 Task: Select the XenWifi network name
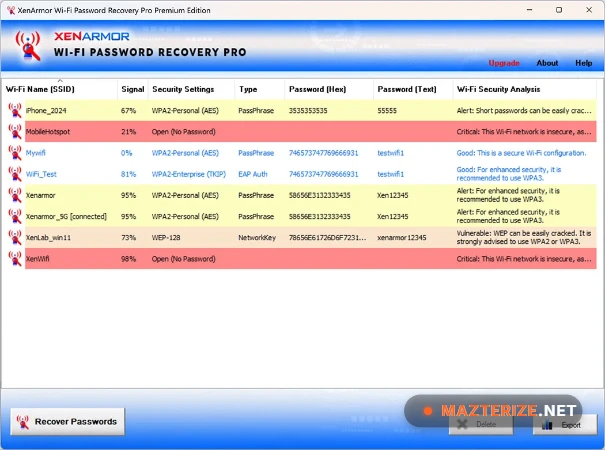pos(37,259)
